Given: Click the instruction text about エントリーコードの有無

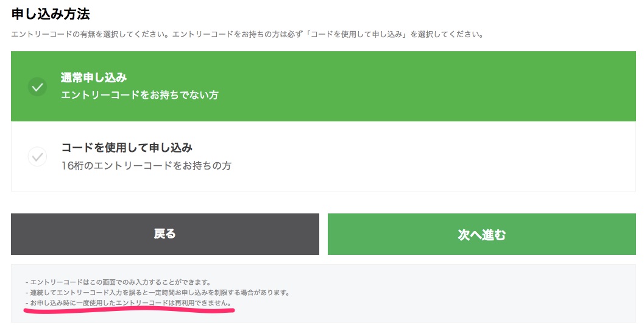Looking at the screenshot, I should coord(247,35).
